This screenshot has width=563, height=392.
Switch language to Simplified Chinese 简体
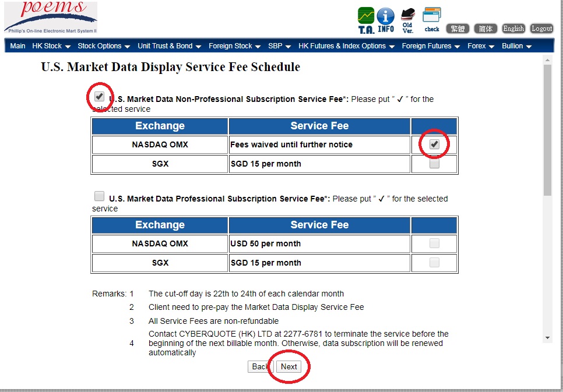click(x=485, y=29)
